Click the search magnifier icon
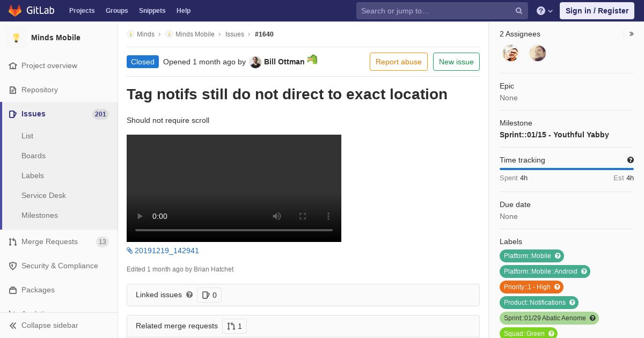 click(x=519, y=11)
